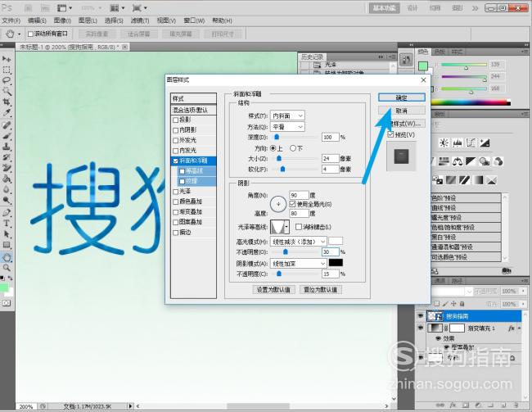
Task: Click the fx icon on 渐变填充 1 layer
Action: (511, 328)
